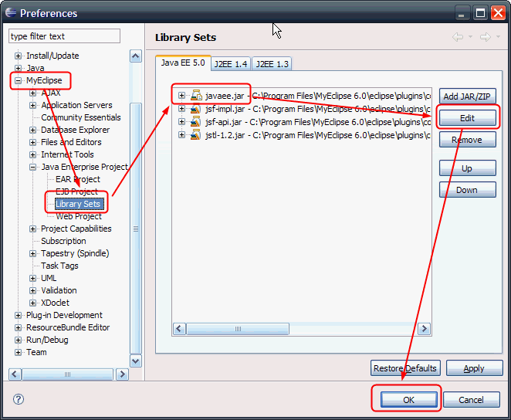This screenshot has width=511, height=420.
Task: Expand the Application Servers node
Action: point(32,105)
